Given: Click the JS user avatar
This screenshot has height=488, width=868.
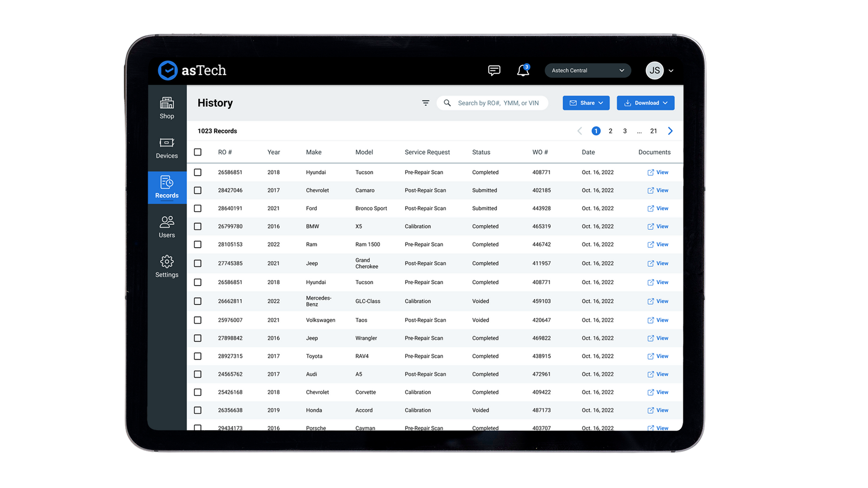Looking at the screenshot, I should pos(654,70).
